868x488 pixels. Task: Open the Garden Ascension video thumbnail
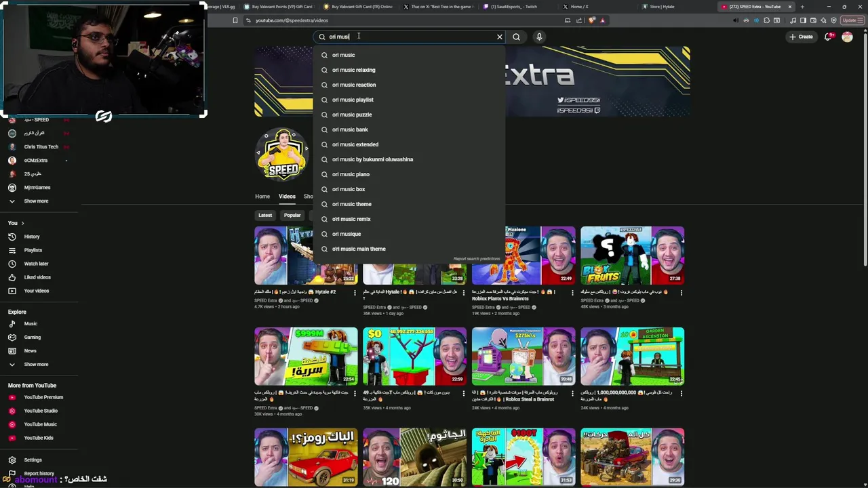[x=632, y=357]
